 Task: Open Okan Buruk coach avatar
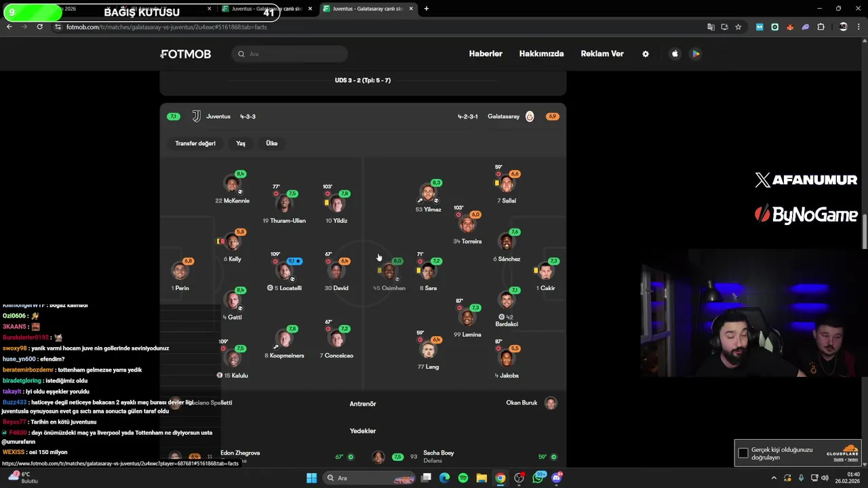pos(551,403)
